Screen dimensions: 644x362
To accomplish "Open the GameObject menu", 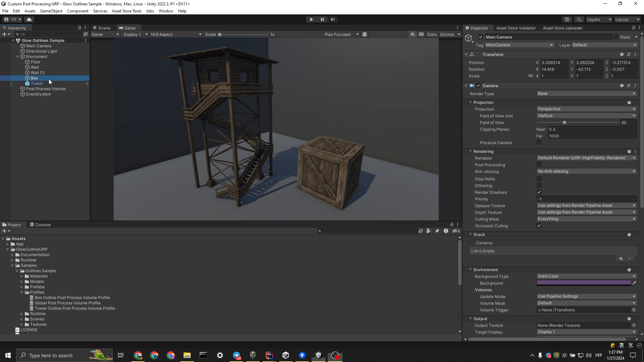I will 51,11.
